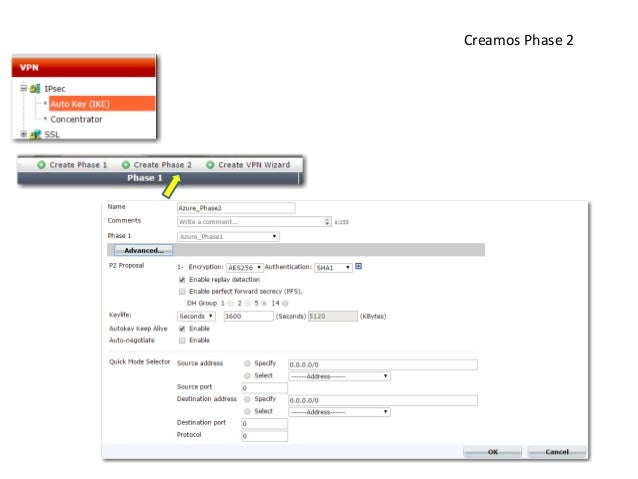This screenshot has height=479, width=638.
Task: Edit the Destination port field
Action: pos(264,424)
